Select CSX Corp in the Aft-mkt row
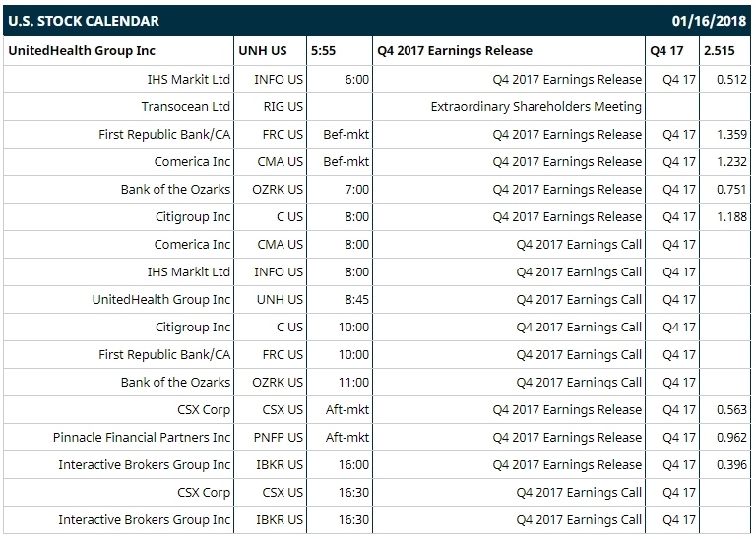This screenshot has width=756, height=539. 204,409
